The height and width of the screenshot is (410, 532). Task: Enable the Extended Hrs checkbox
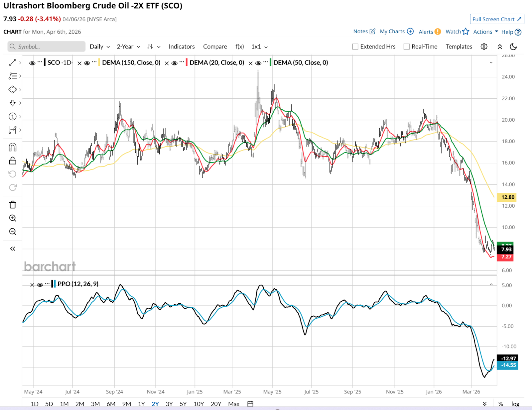[x=355, y=47]
